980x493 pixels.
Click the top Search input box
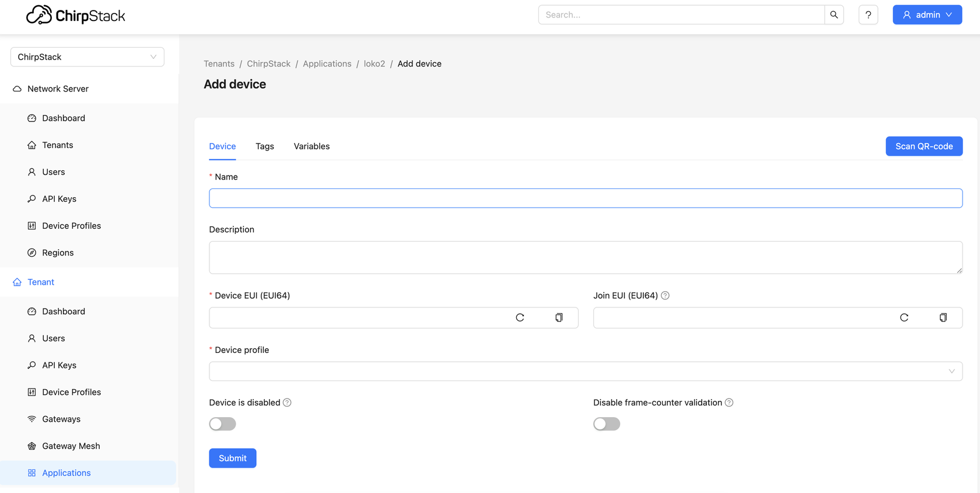tap(681, 15)
